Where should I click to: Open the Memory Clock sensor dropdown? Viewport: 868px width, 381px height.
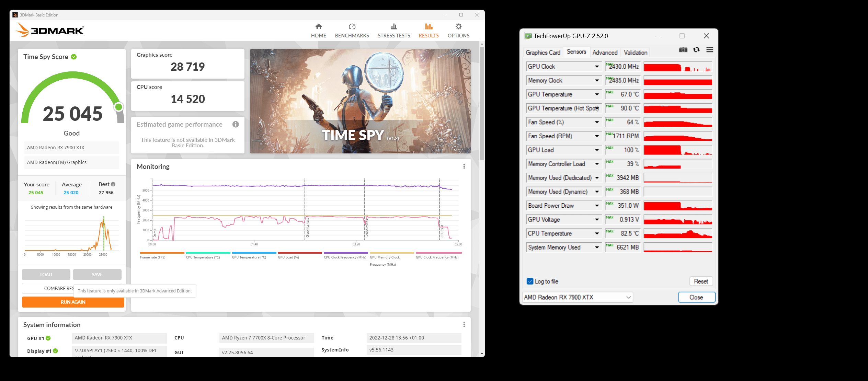pos(597,81)
